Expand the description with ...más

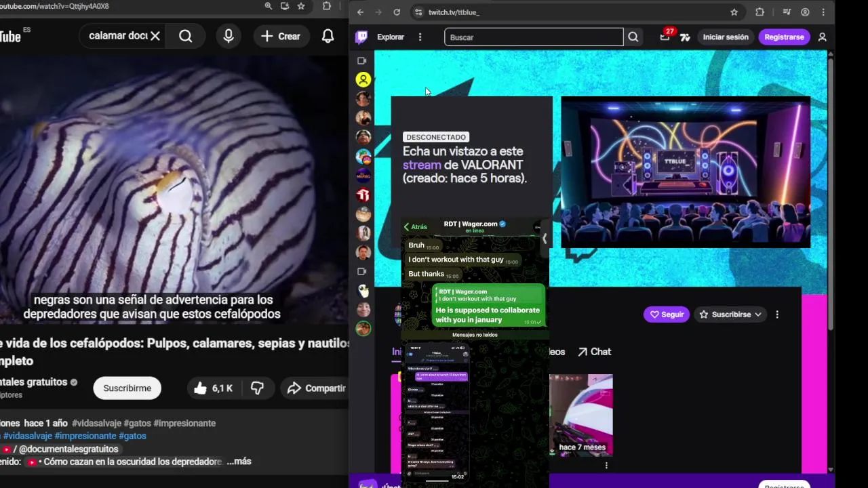[x=239, y=462]
